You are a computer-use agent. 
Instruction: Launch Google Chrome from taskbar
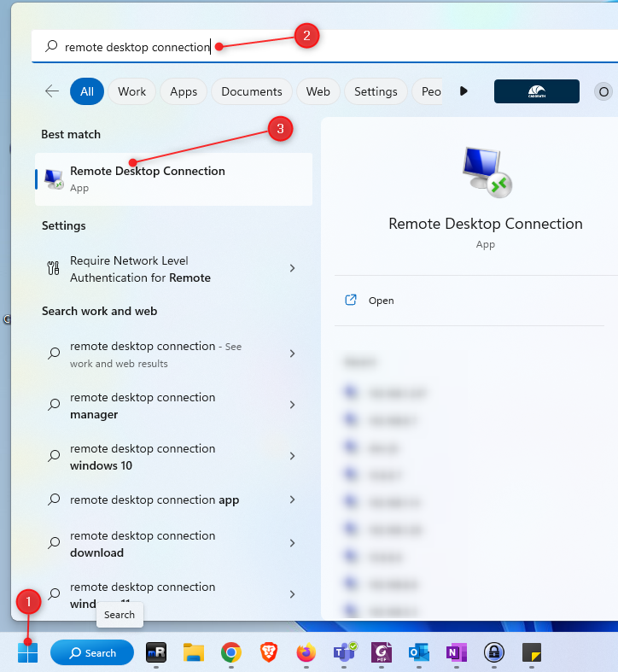pyautogui.click(x=231, y=652)
